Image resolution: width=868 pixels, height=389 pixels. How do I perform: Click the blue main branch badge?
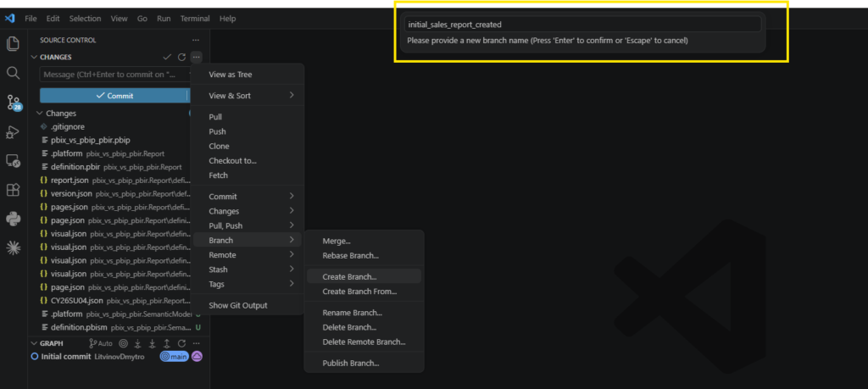click(175, 357)
